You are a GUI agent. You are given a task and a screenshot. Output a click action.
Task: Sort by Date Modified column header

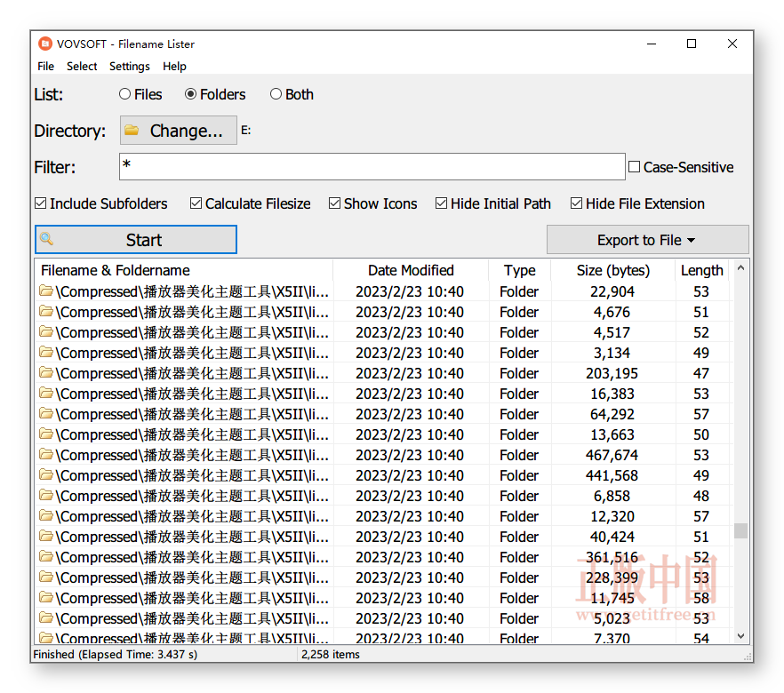[411, 270]
